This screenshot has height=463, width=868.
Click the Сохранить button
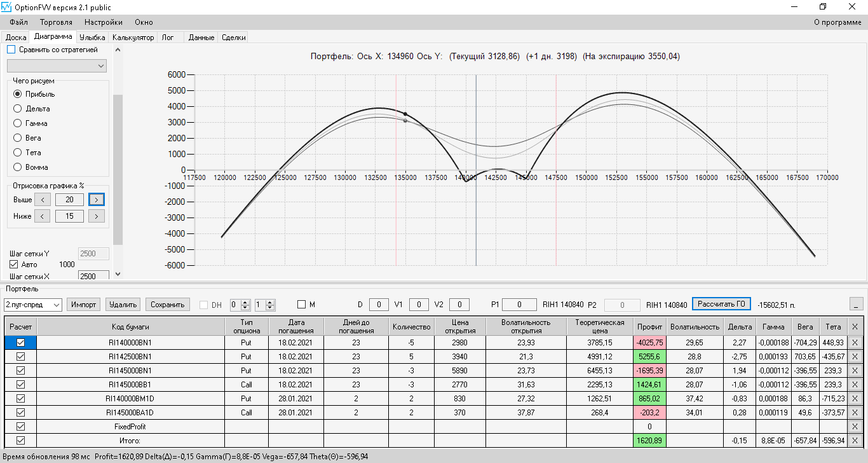click(x=168, y=305)
